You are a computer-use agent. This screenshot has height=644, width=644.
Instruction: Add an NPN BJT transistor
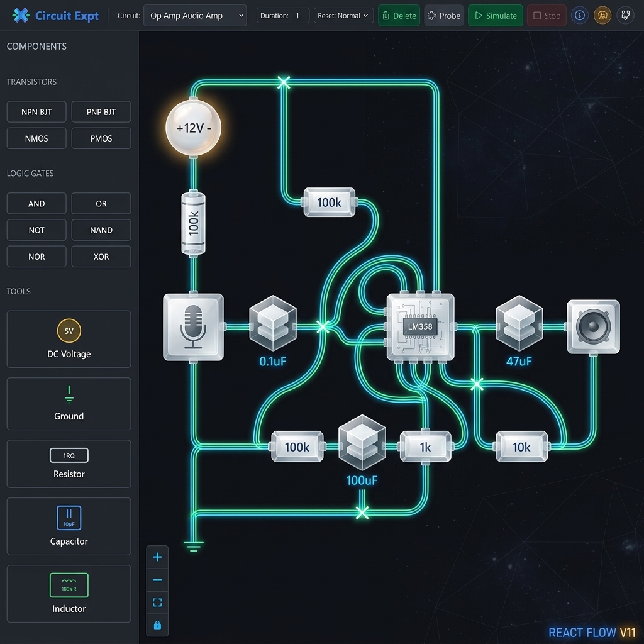[36, 112]
